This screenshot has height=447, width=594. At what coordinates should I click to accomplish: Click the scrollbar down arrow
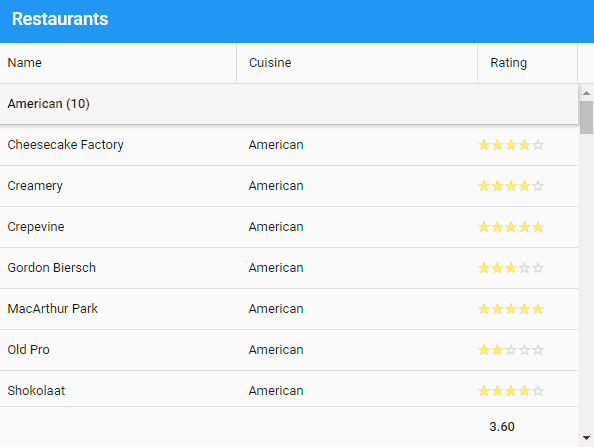pos(586,438)
